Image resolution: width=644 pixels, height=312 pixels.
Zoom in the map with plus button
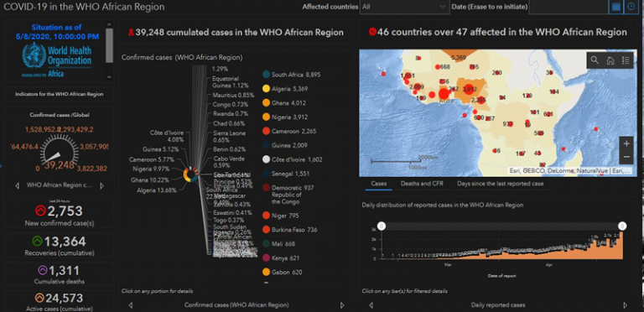tap(626, 143)
